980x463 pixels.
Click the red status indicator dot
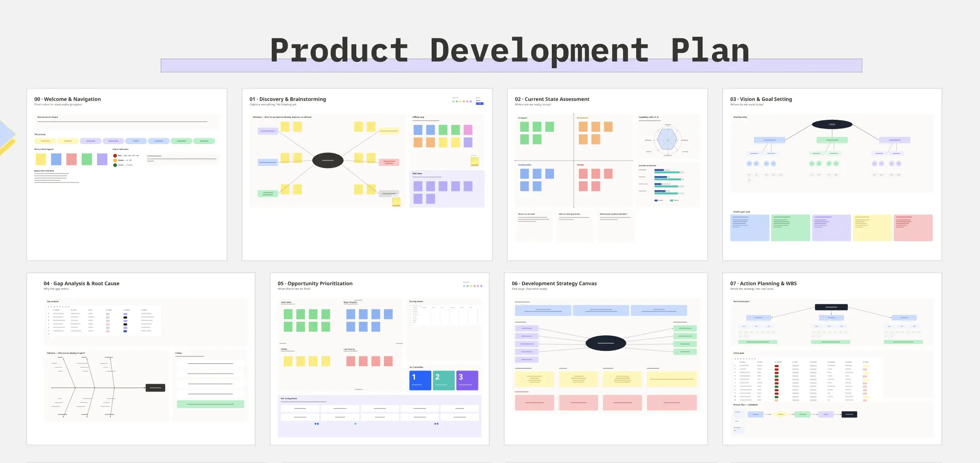[115, 156]
